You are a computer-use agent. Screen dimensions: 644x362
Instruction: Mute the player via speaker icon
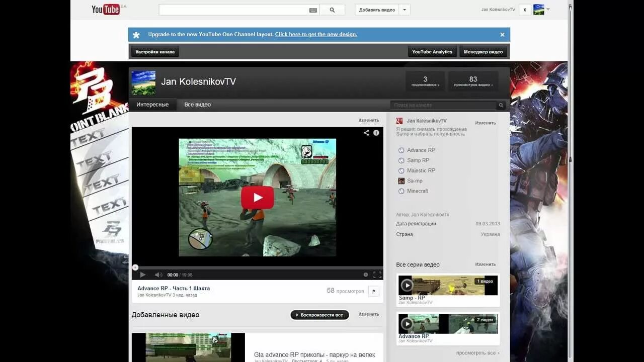[x=158, y=275]
